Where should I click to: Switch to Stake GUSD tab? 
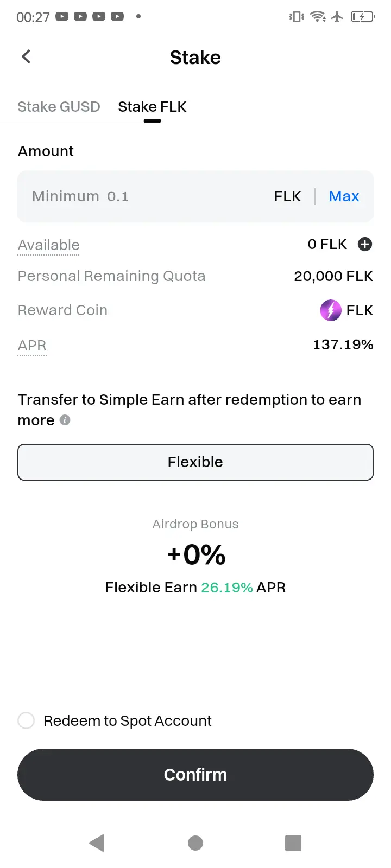pos(59,107)
